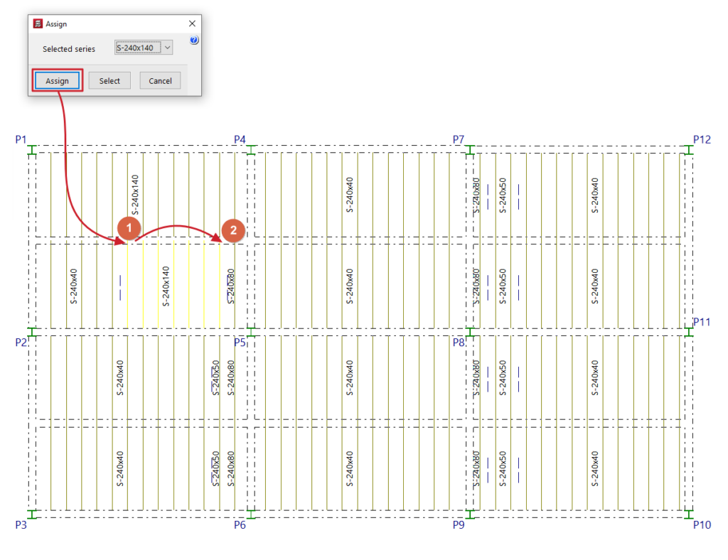Screen dimensions: 728x560
Task: Click the Assign button in the dialog
Action: coord(57,81)
